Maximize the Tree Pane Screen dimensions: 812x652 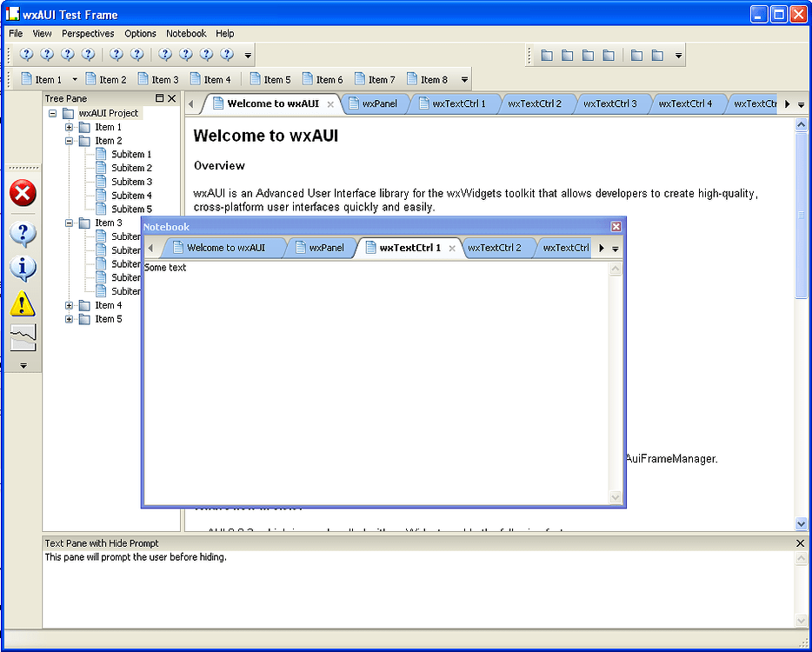coord(159,98)
